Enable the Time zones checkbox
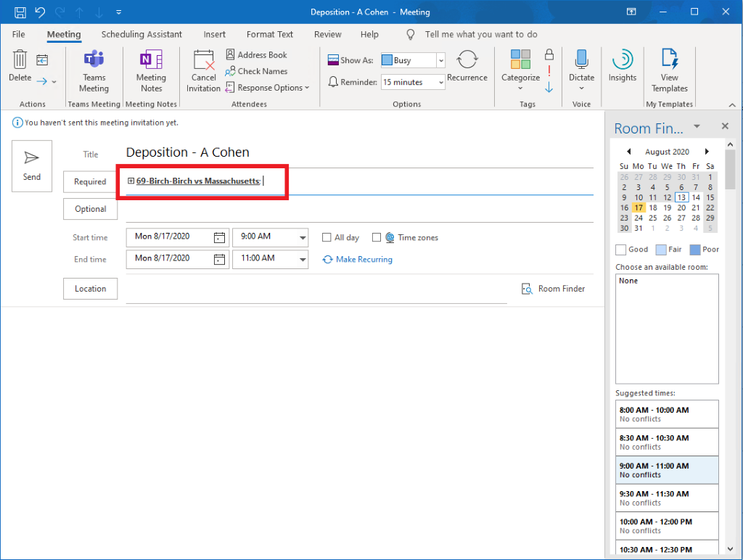The width and height of the screenshot is (743, 560). coord(377,237)
